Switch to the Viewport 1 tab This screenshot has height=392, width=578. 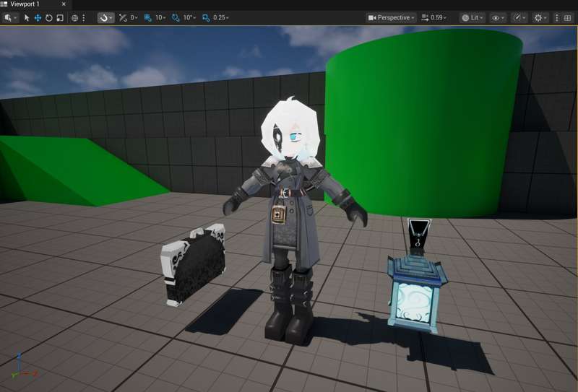(25, 4)
